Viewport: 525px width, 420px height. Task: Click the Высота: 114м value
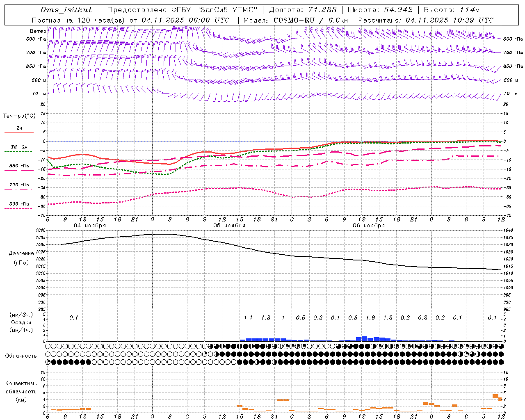[451, 10]
